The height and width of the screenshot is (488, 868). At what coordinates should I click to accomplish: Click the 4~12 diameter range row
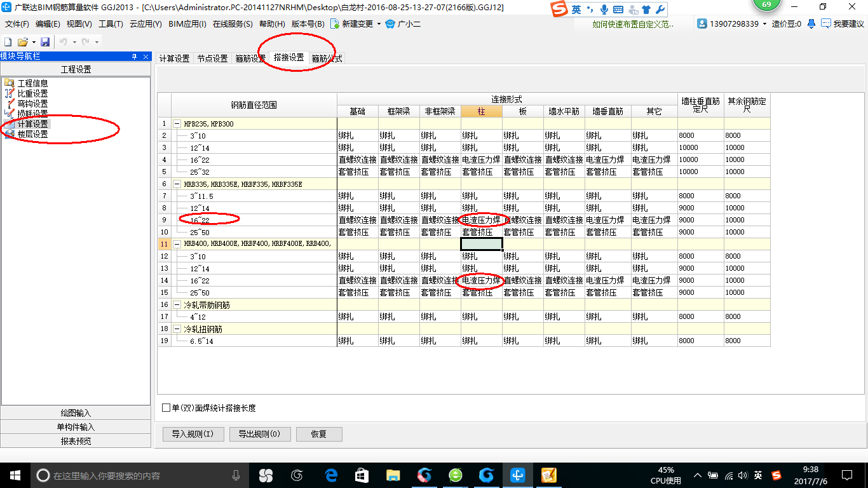click(198, 316)
